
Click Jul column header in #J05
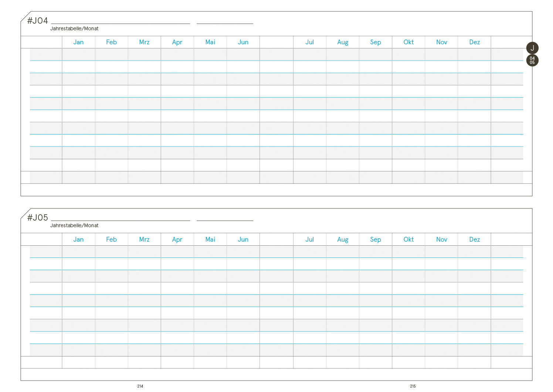pos(310,239)
